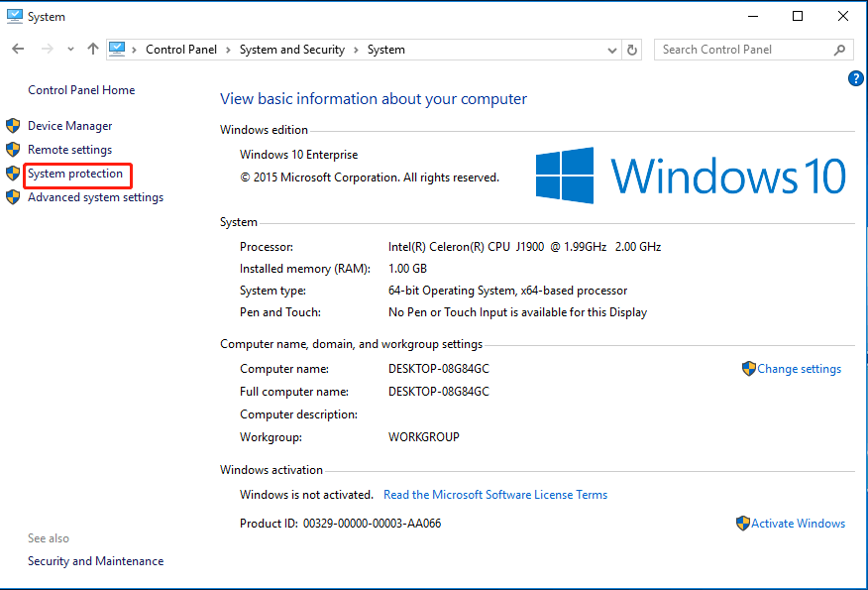Click the Up one level arrow
The height and width of the screenshot is (590, 868).
pyautogui.click(x=93, y=50)
